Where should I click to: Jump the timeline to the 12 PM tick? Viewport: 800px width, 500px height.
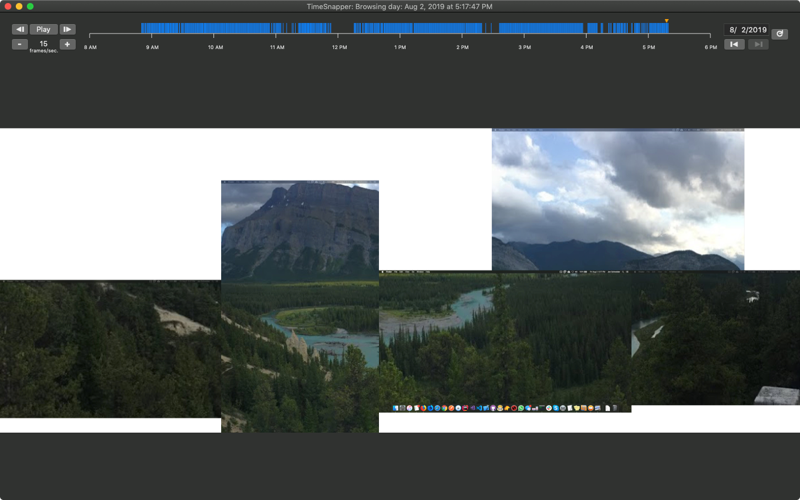(x=338, y=35)
